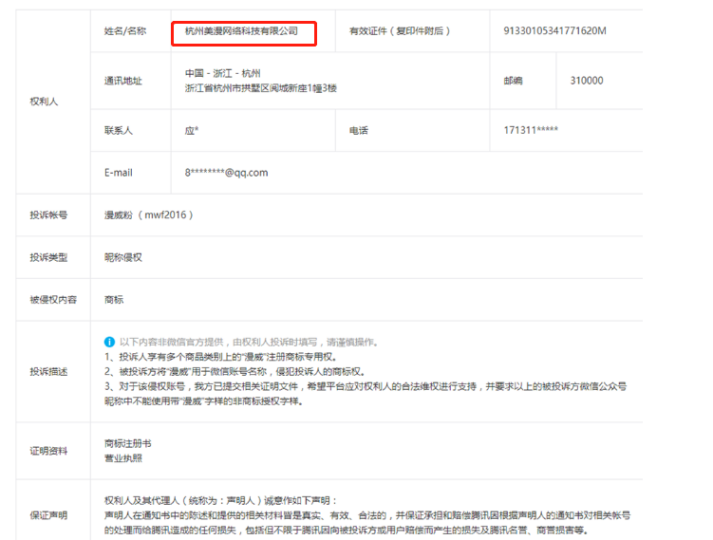
Task: Click the 证明资料 section label
Action: tap(49, 450)
